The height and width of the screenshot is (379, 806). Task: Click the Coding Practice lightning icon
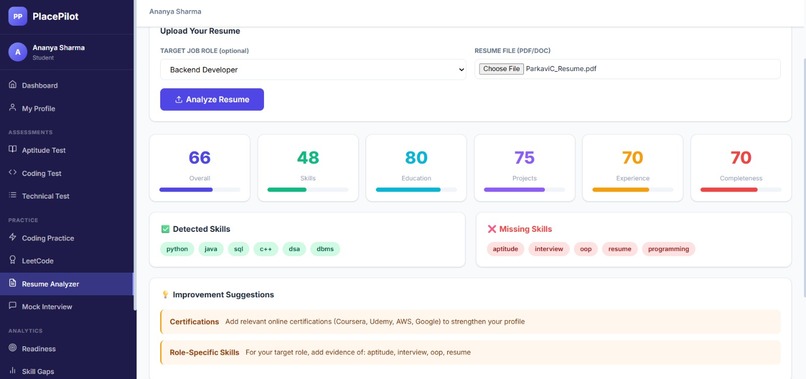click(13, 238)
